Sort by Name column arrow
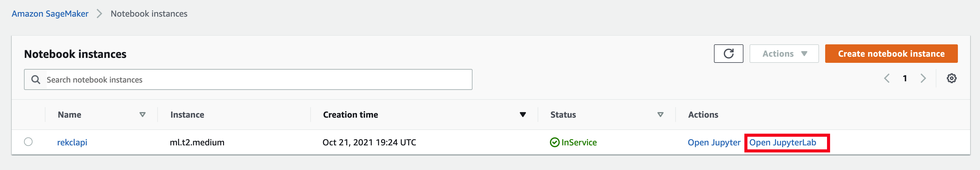Image resolution: width=980 pixels, height=170 pixels. 142,115
